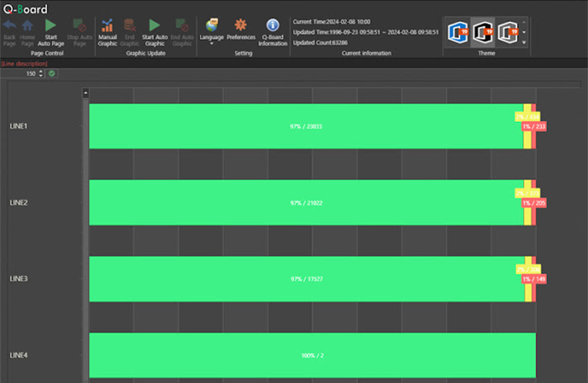Click LINE1 yellow 2% label
Screen dimensions: 588x383
(x=527, y=117)
